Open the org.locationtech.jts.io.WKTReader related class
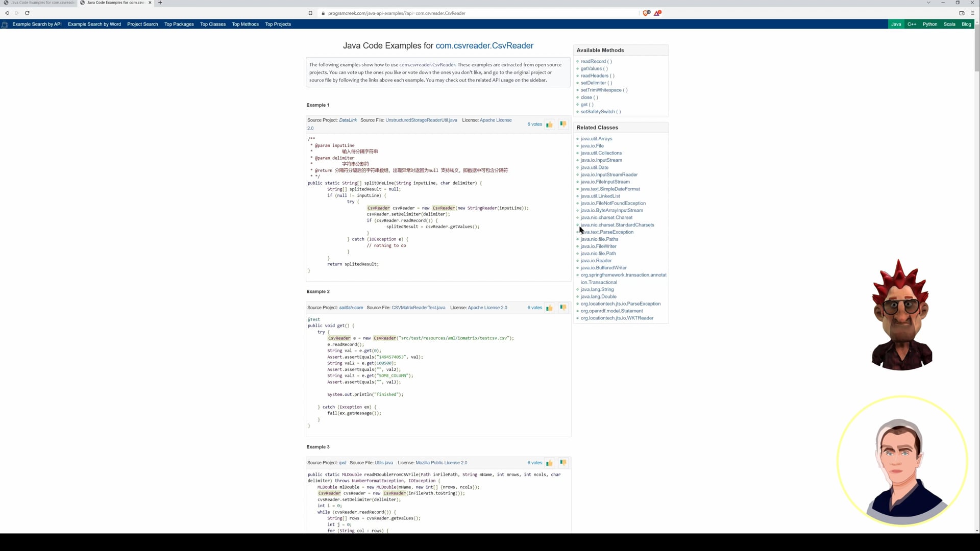The image size is (980, 551). click(x=617, y=318)
